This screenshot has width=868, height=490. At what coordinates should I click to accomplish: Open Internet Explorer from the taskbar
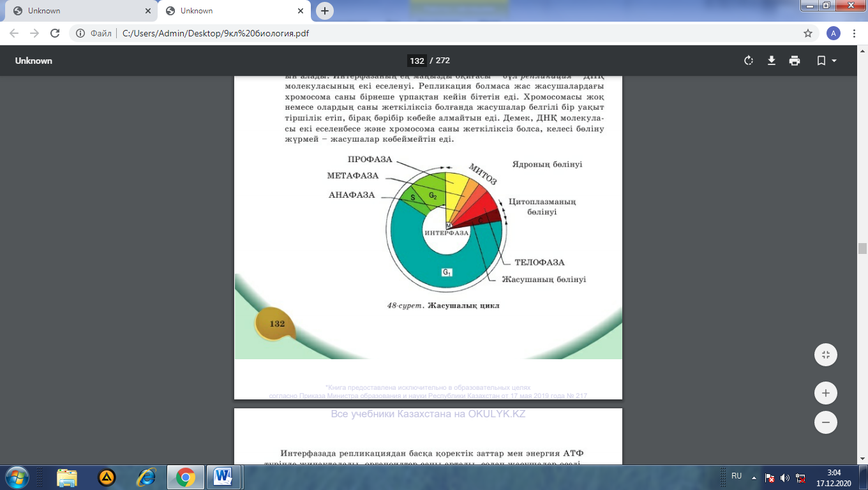pos(146,477)
